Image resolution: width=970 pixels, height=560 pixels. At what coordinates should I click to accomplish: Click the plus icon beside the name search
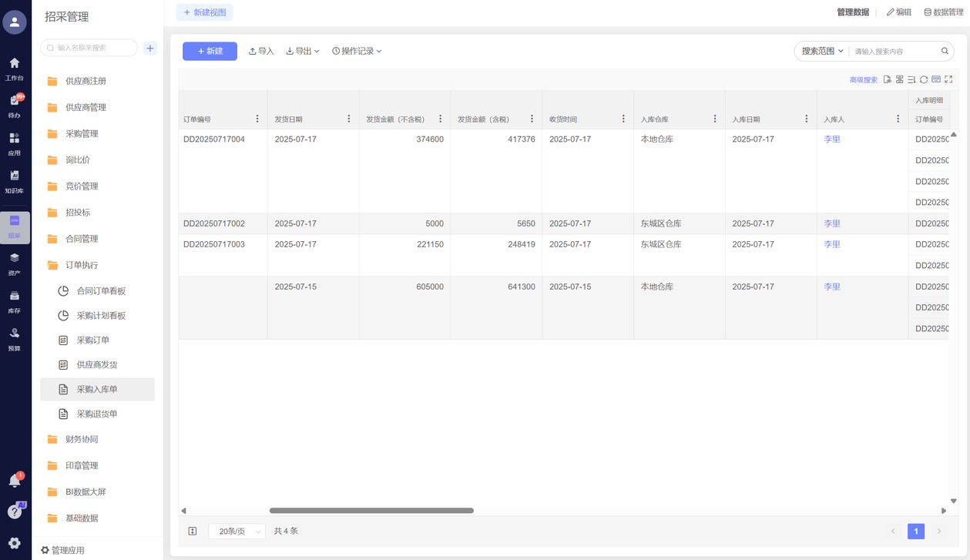150,49
